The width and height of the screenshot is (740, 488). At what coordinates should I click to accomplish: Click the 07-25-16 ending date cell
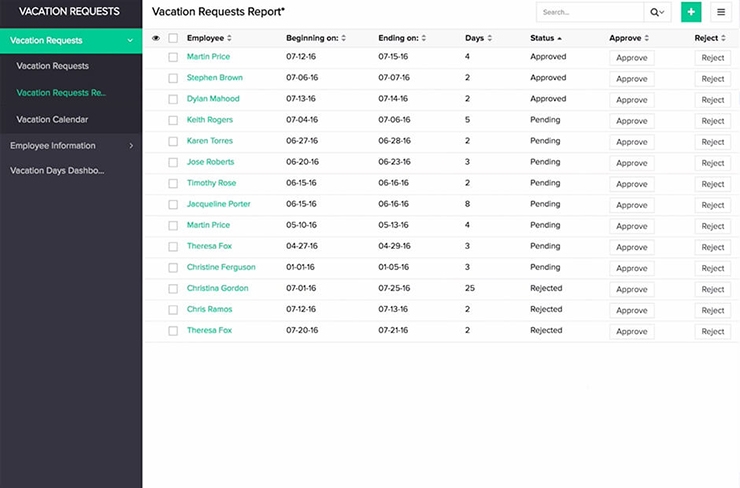click(394, 288)
